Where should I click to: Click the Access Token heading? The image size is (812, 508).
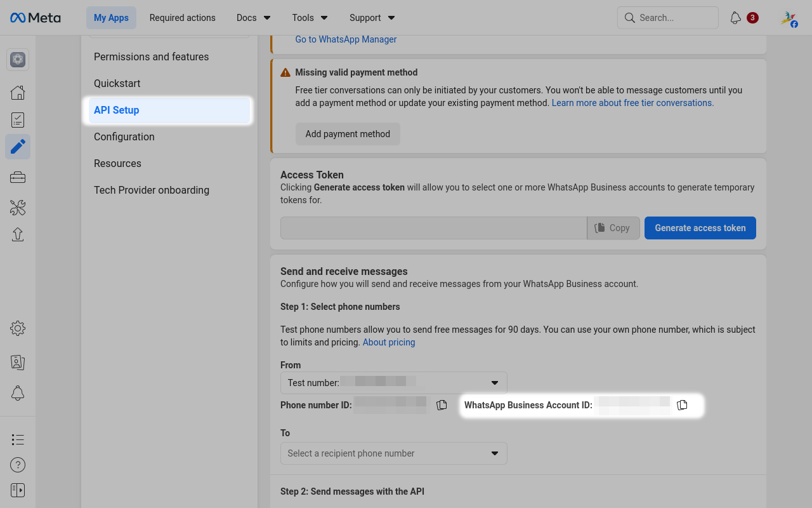pos(312,175)
